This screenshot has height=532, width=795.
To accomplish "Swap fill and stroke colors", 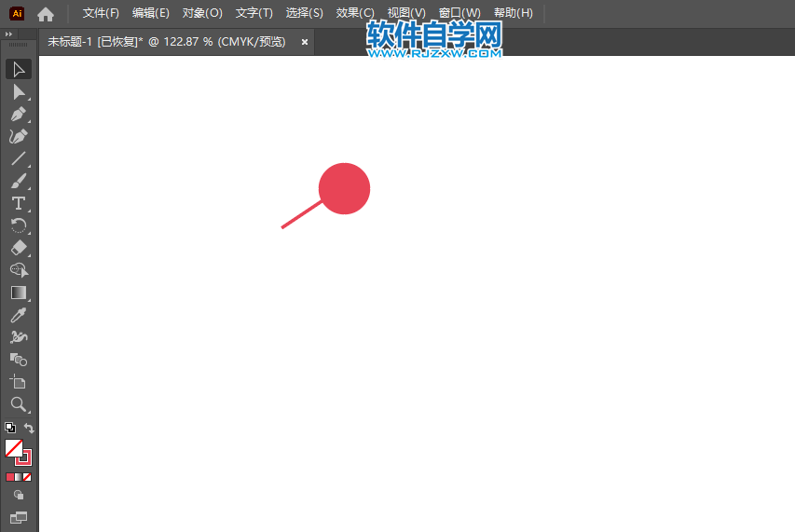I will tap(29, 429).
